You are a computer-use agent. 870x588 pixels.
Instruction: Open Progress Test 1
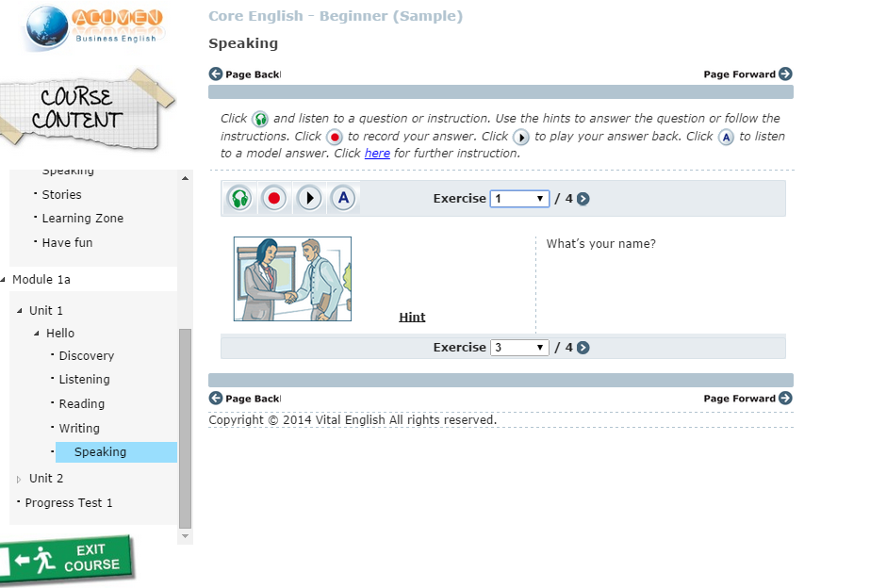[x=69, y=502]
